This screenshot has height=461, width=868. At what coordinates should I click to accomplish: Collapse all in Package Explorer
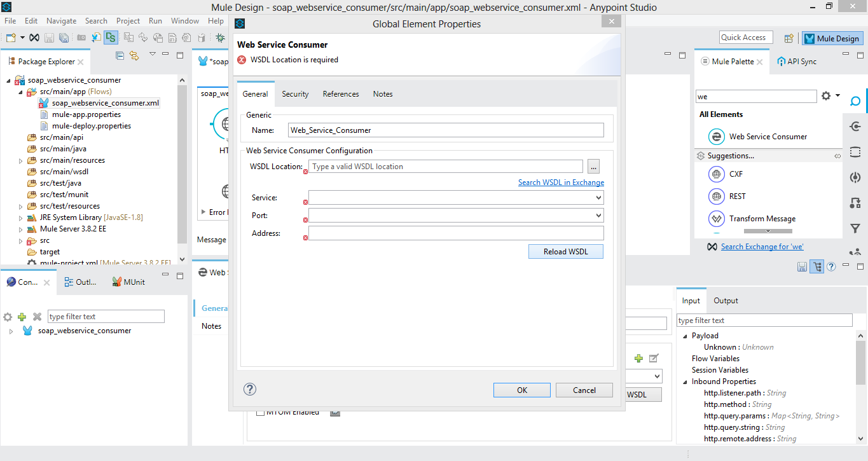point(120,56)
